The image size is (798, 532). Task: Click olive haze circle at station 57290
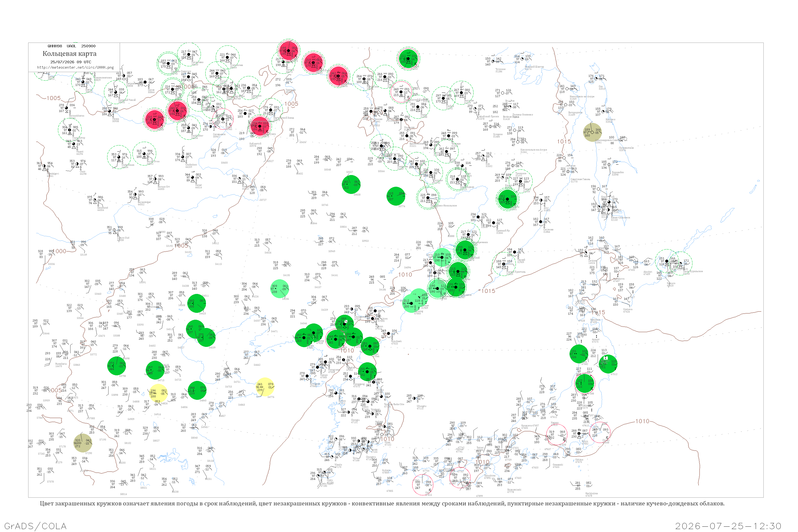pyautogui.click(x=82, y=443)
